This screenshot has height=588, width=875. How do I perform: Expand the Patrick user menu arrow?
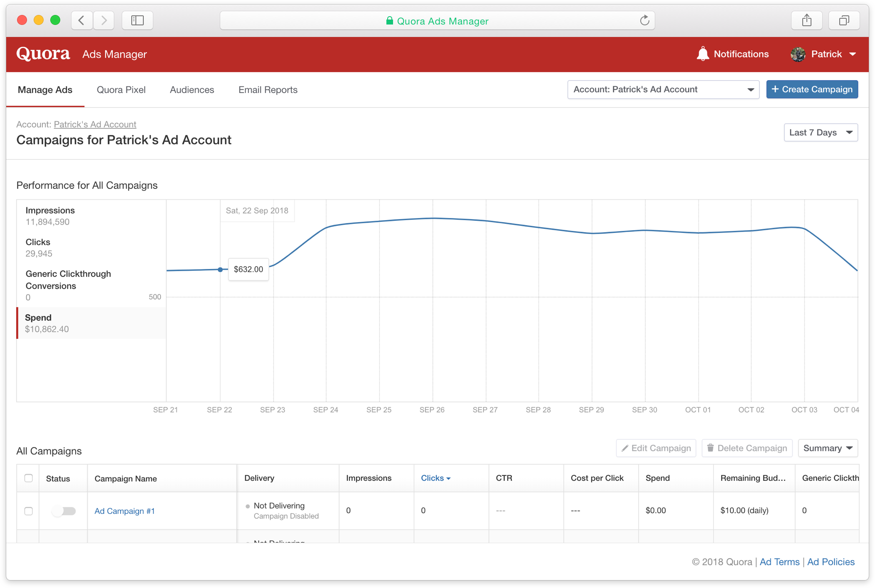853,54
